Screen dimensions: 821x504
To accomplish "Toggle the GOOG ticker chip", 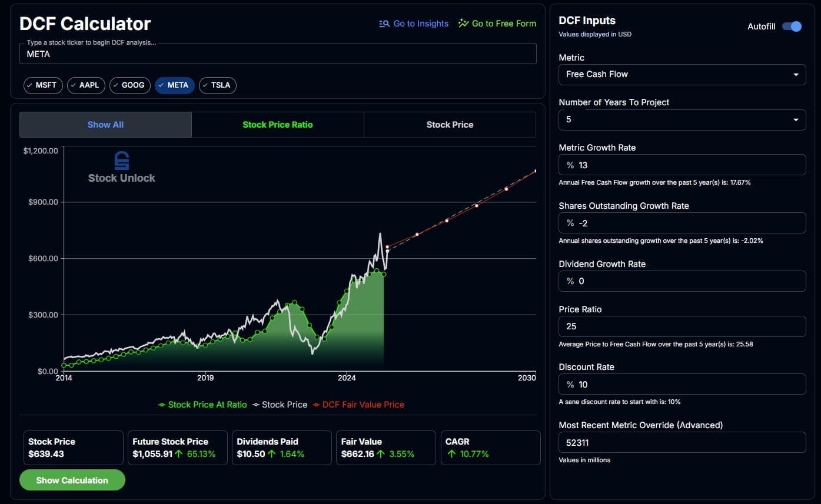I will tap(130, 85).
